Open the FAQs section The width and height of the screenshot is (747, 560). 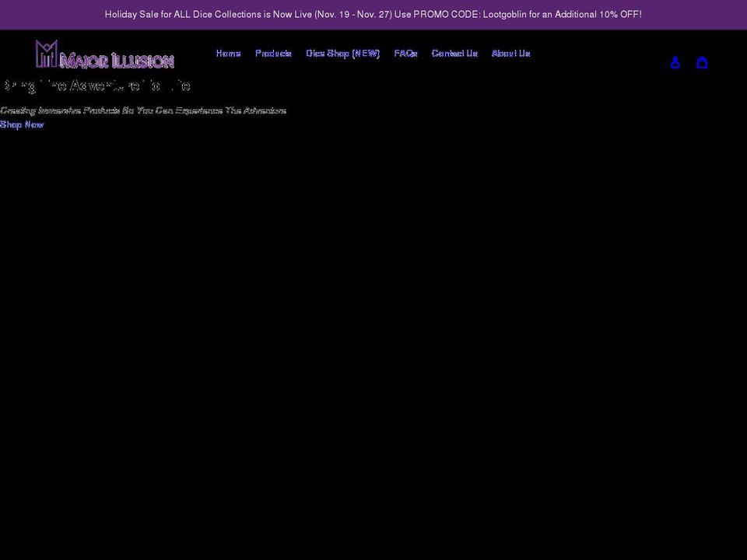(405, 53)
